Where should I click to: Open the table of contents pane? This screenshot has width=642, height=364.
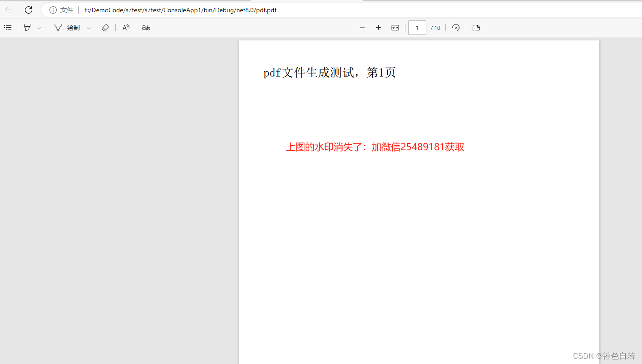[x=8, y=28]
